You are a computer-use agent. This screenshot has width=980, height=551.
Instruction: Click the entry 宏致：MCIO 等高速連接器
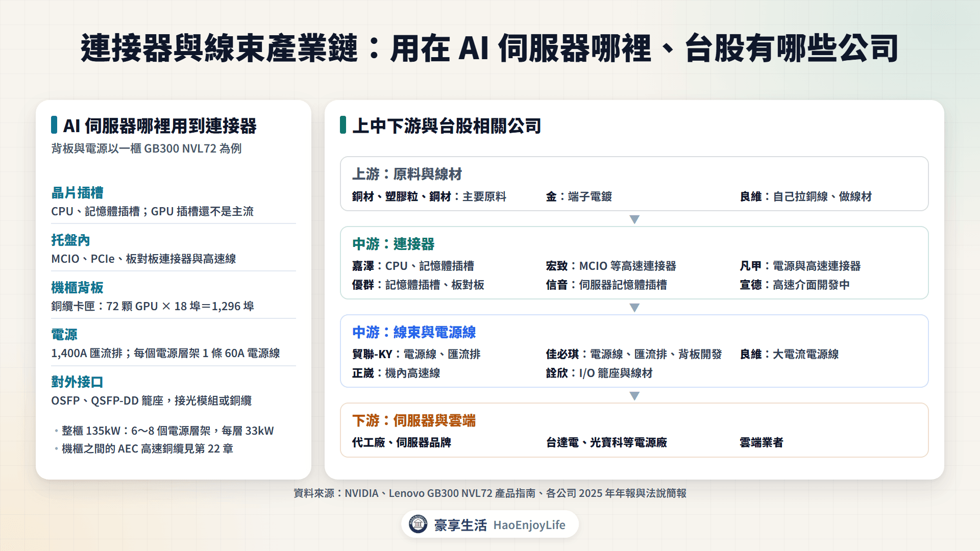pos(611,266)
